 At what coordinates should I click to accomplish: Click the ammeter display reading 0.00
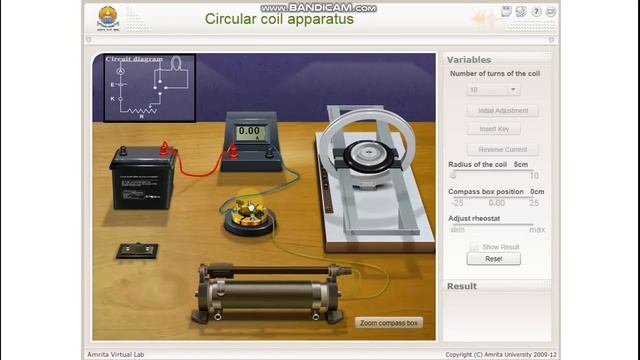(x=251, y=132)
